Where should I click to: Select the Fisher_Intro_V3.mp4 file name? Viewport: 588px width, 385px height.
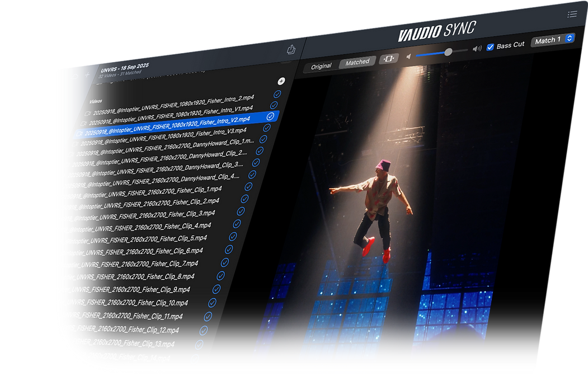click(163, 137)
